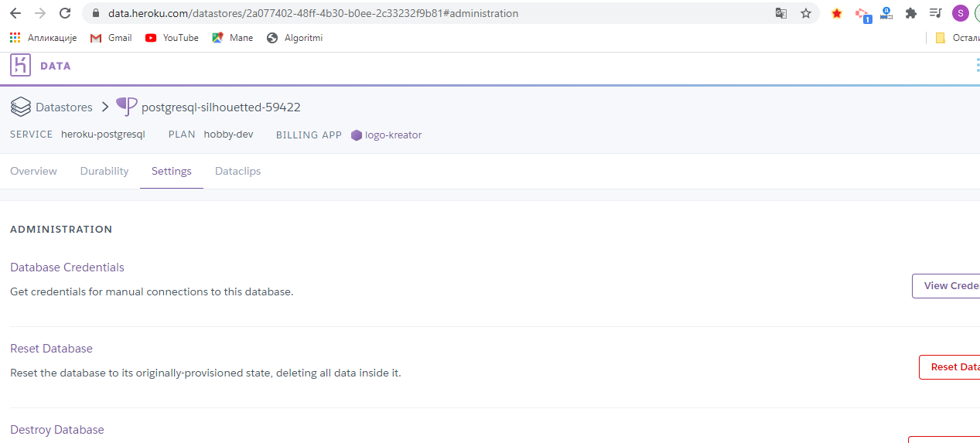Reload the page with the refresh icon

(x=65, y=13)
